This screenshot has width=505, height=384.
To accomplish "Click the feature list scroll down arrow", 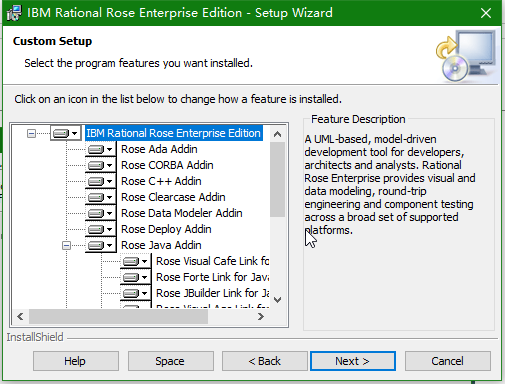I will [x=277, y=300].
